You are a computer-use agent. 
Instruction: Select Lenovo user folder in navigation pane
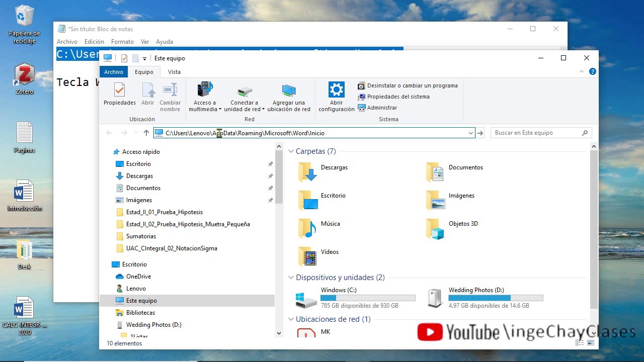(x=136, y=289)
